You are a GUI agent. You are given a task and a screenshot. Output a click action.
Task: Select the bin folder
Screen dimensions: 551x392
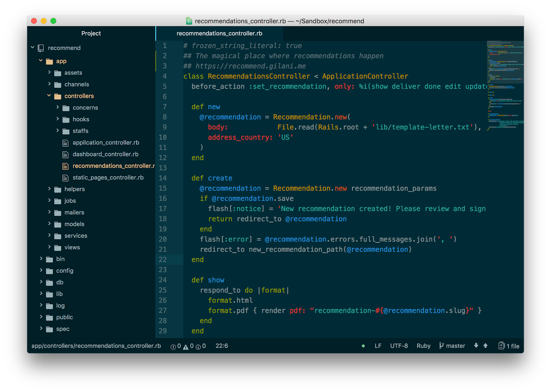click(x=60, y=259)
